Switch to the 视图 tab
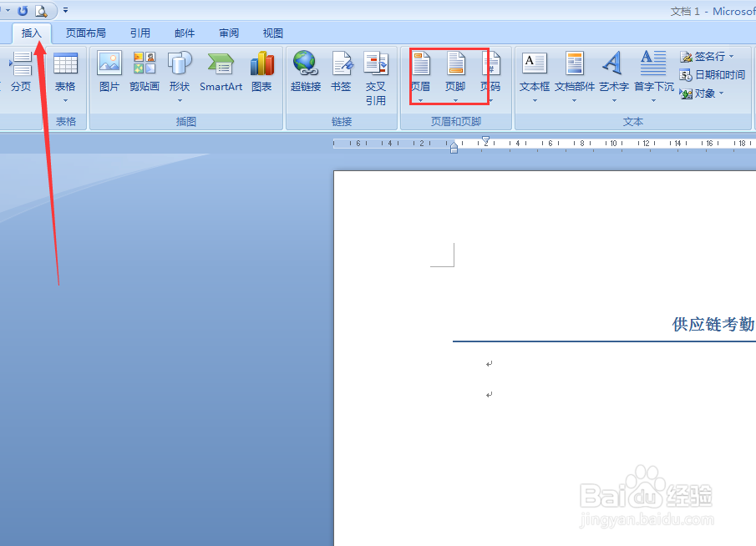 point(273,33)
